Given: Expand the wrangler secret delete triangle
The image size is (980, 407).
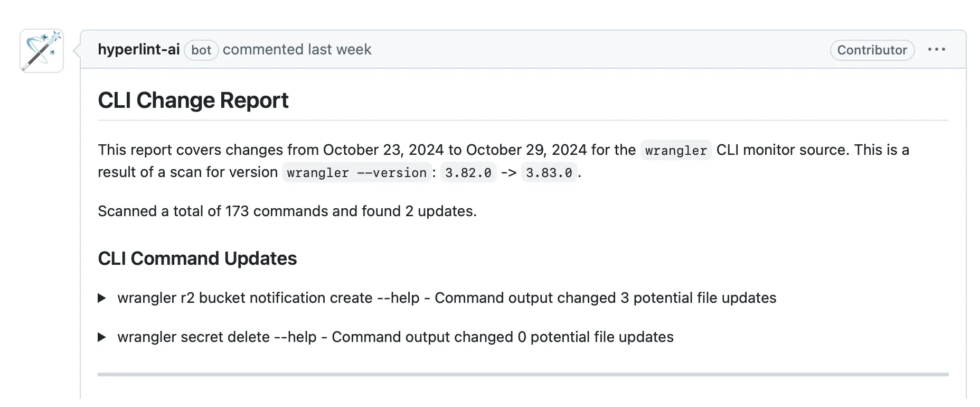Looking at the screenshot, I should click(102, 337).
